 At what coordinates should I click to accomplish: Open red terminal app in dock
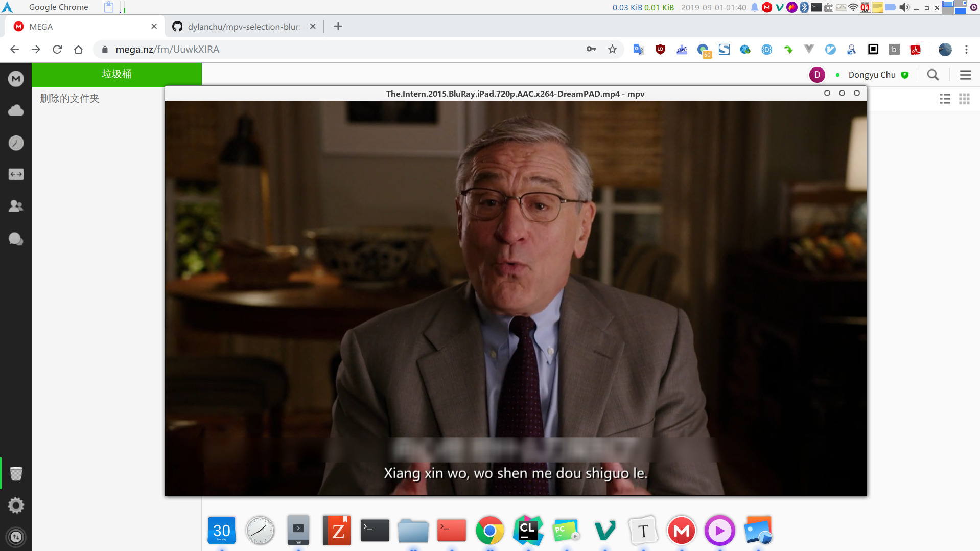click(452, 531)
